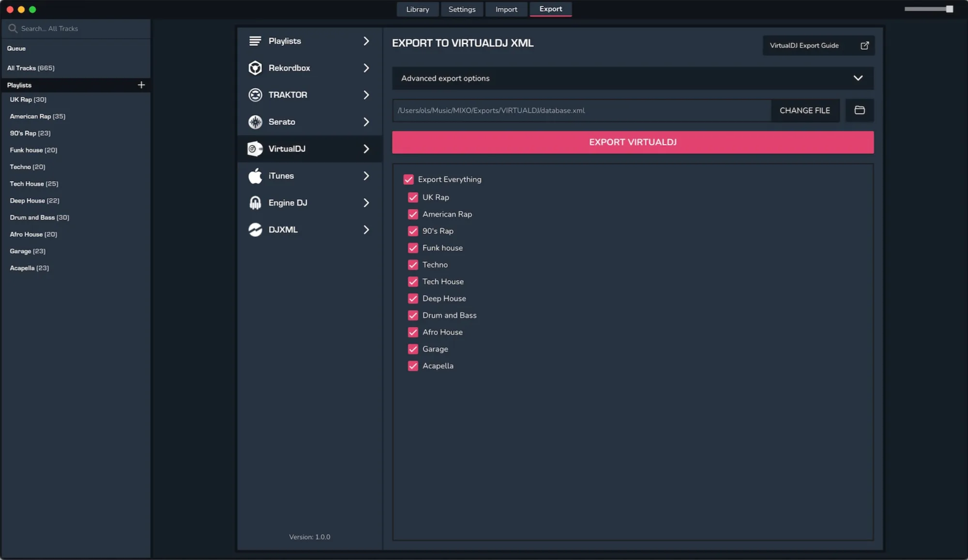Click the Playlists list icon
The image size is (968, 560).
(255, 41)
